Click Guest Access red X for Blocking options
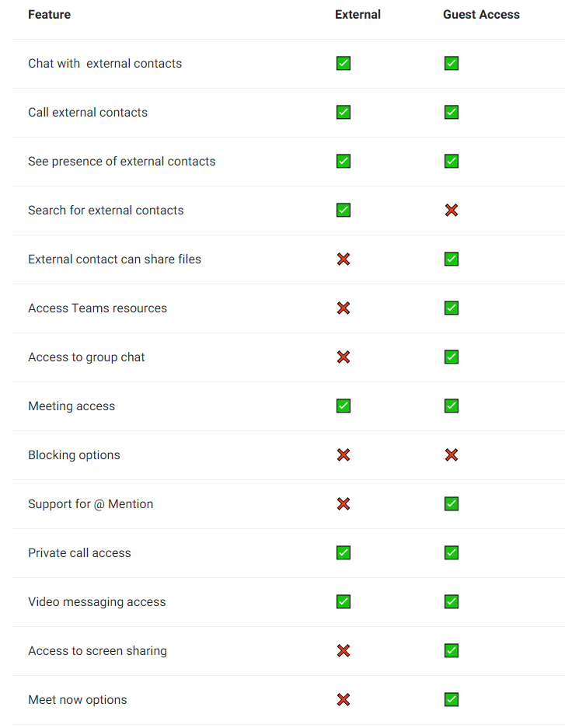This screenshot has height=728, width=565. pyautogui.click(x=452, y=455)
